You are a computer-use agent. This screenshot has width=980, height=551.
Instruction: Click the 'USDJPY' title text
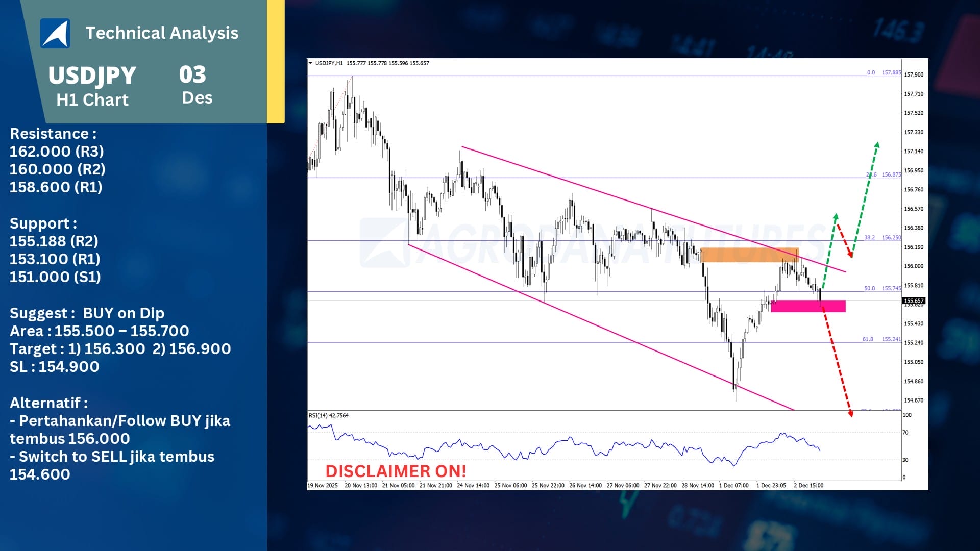(92, 76)
